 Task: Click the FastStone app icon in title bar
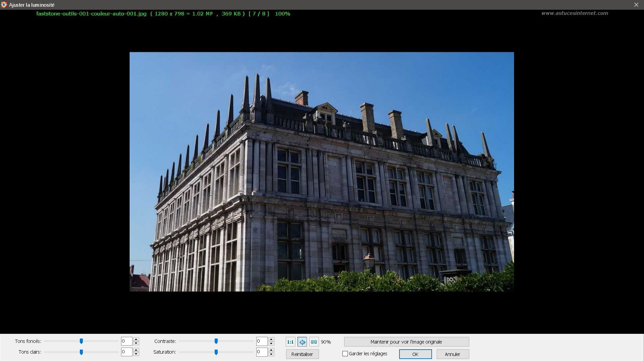pyautogui.click(x=4, y=5)
